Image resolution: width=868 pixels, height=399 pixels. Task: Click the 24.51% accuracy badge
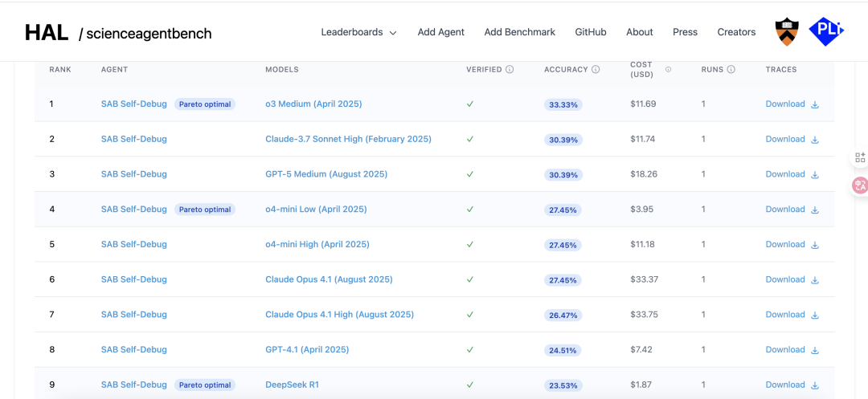pyautogui.click(x=563, y=350)
